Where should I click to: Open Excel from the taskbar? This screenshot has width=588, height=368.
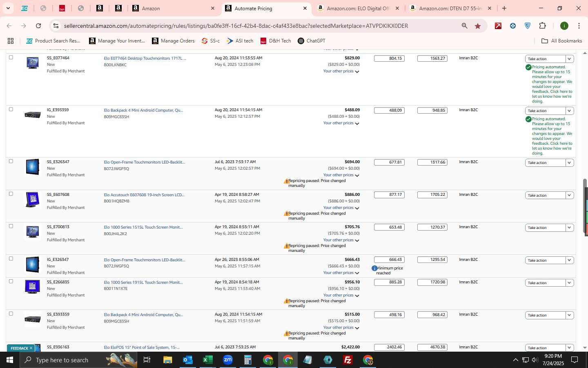click(208, 360)
